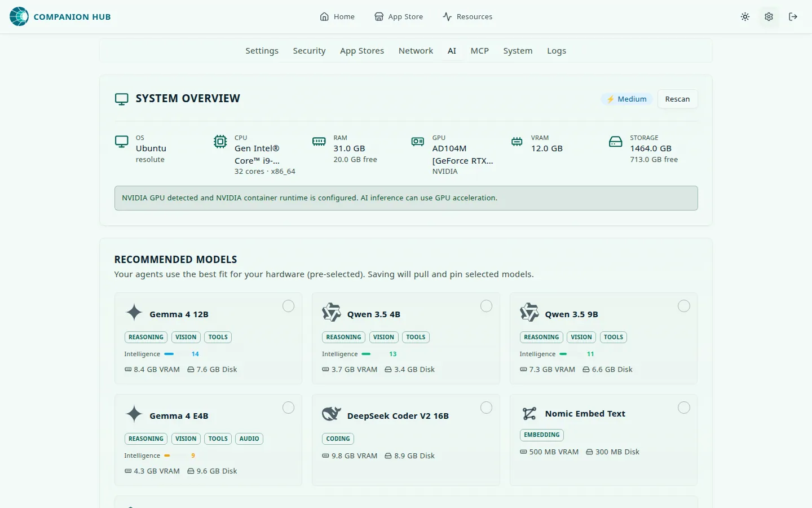Select the Gemma 4 E4B model radio
Viewport: 812px width, 508px height.
pos(288,408)
